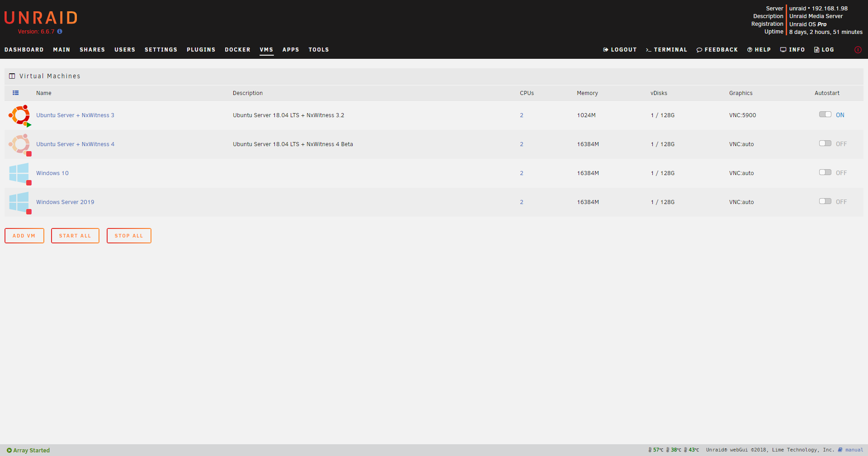This screenshot has width=868, height=456.
Task: Expand CPU details for Ubuntu Server + NxWitness 3
Action: click(x=521, y=115)
